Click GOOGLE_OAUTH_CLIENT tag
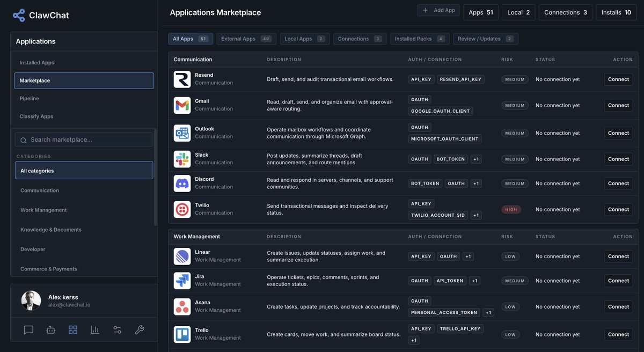The height and width of the screenshot is (352, 644). pyautogui.click(x=441, y=111)
